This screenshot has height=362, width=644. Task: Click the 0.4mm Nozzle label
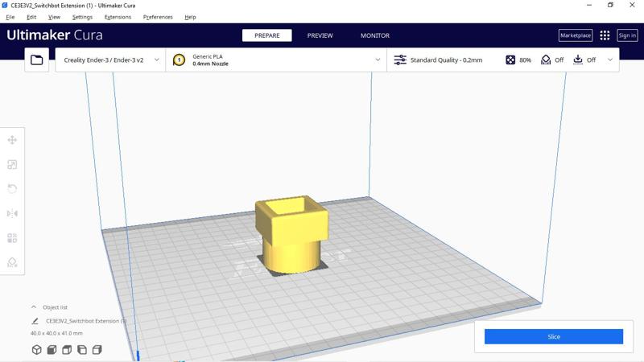pos(210,64)
